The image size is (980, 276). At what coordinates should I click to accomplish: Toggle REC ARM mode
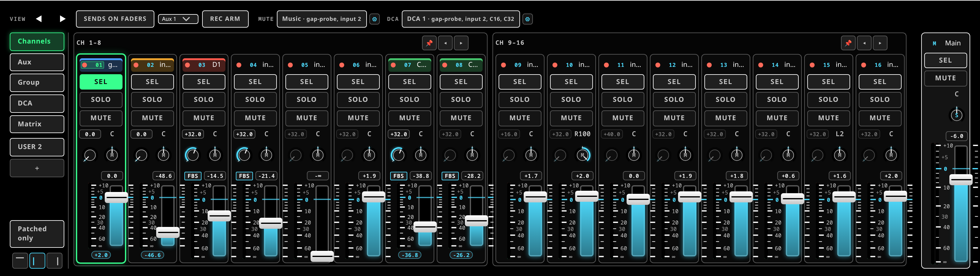click(225, 19)
